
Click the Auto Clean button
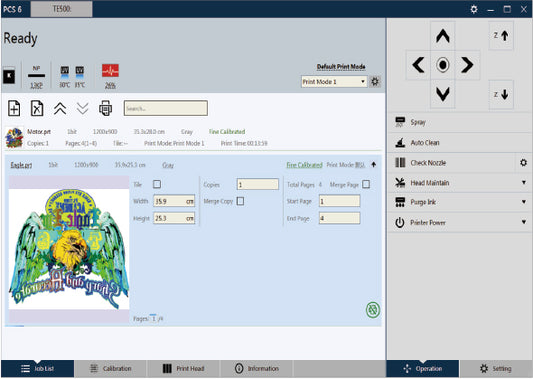click(x=459, y=143)
